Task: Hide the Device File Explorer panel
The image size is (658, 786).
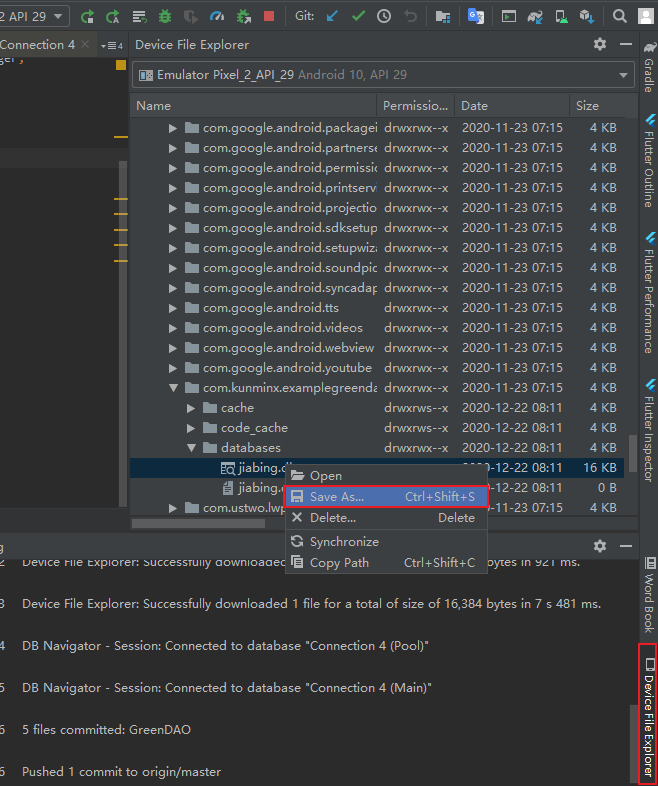Action: (626, 44)
